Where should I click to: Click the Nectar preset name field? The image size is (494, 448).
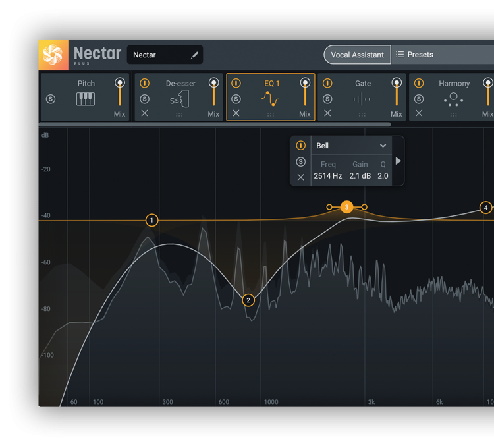point(165,55)
